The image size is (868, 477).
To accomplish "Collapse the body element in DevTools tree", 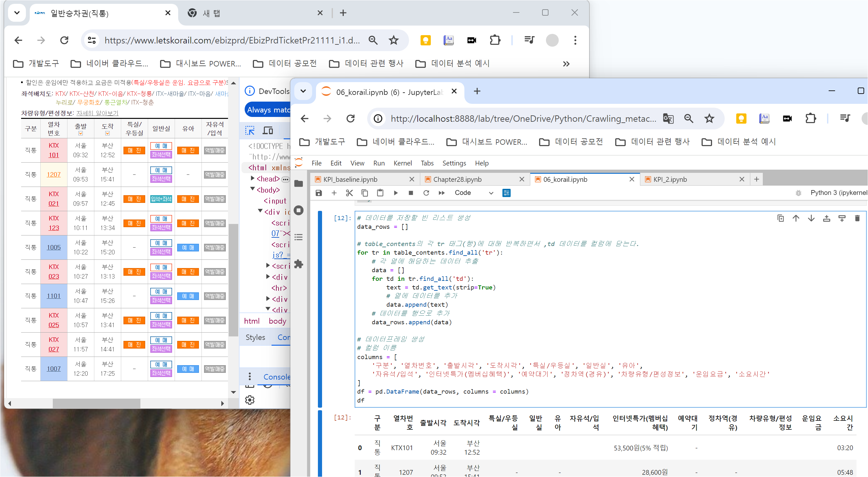I will coord(253,189).
